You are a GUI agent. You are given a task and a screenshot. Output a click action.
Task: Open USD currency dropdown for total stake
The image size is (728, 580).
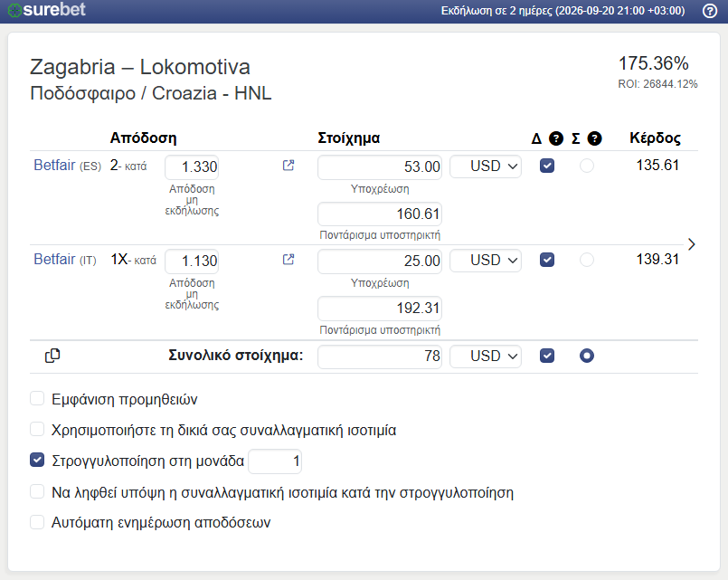coord(486,357)
